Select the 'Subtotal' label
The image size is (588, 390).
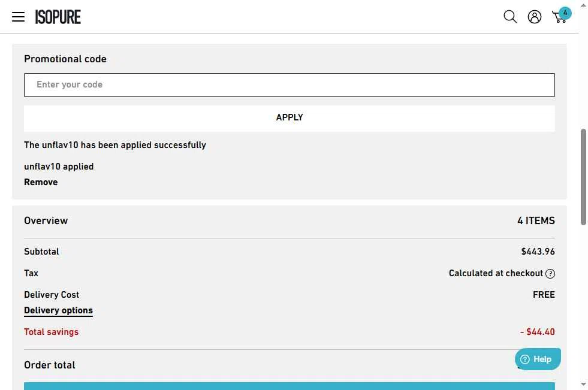pyautogui.click(x=41, y=252)
